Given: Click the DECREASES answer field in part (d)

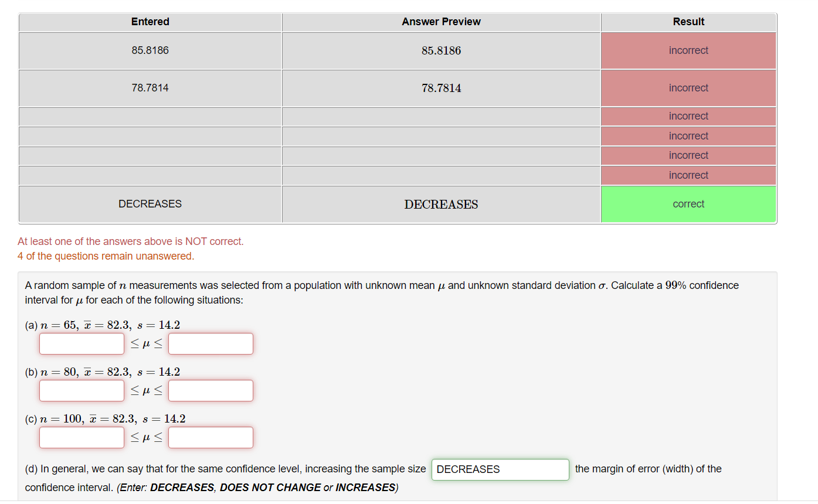Looking at the screenshot, I should click(500, 469).
